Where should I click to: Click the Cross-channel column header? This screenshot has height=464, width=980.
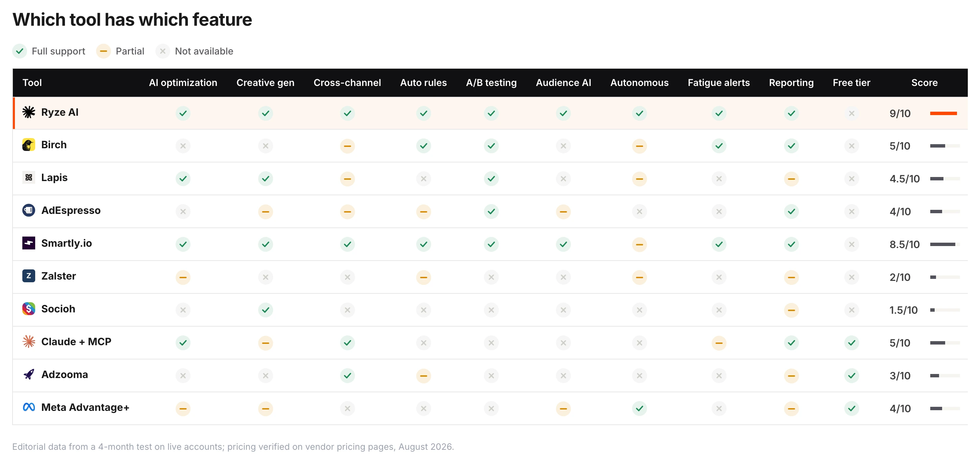point(347,83)
